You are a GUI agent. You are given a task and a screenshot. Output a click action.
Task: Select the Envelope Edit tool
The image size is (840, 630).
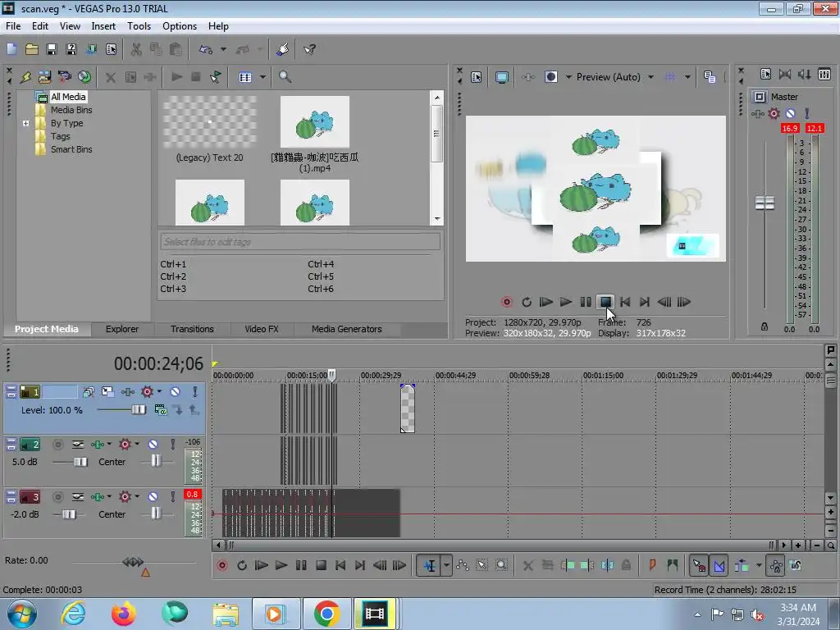(463, 565)
